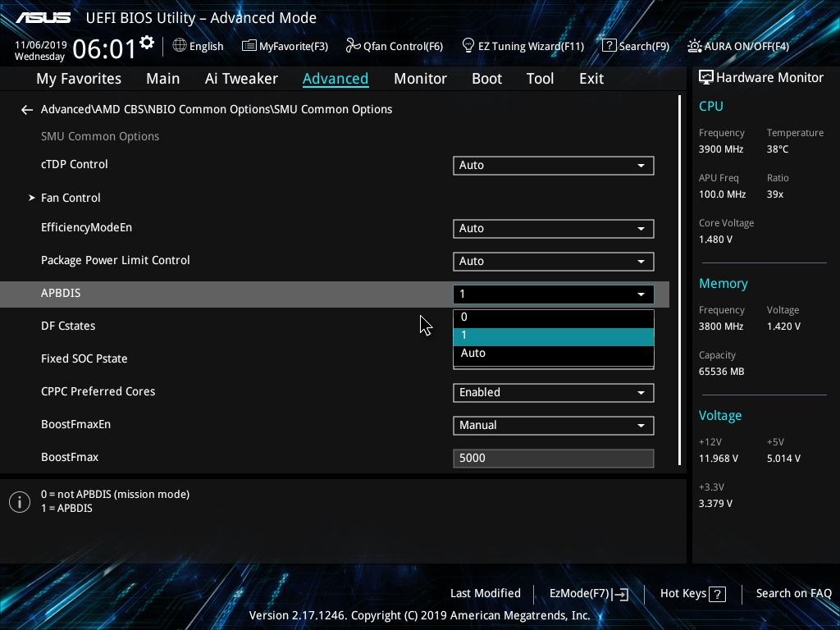Image resolution: width=840 pixels, height=630 pixels.
Task: Open Qfan Control fan icon
Action: pyautogui.click(x=353, y=46)
